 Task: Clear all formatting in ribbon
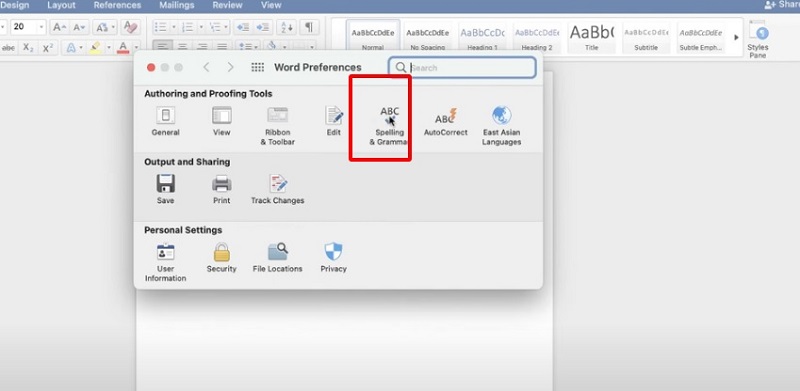click(x=131, y=27)
